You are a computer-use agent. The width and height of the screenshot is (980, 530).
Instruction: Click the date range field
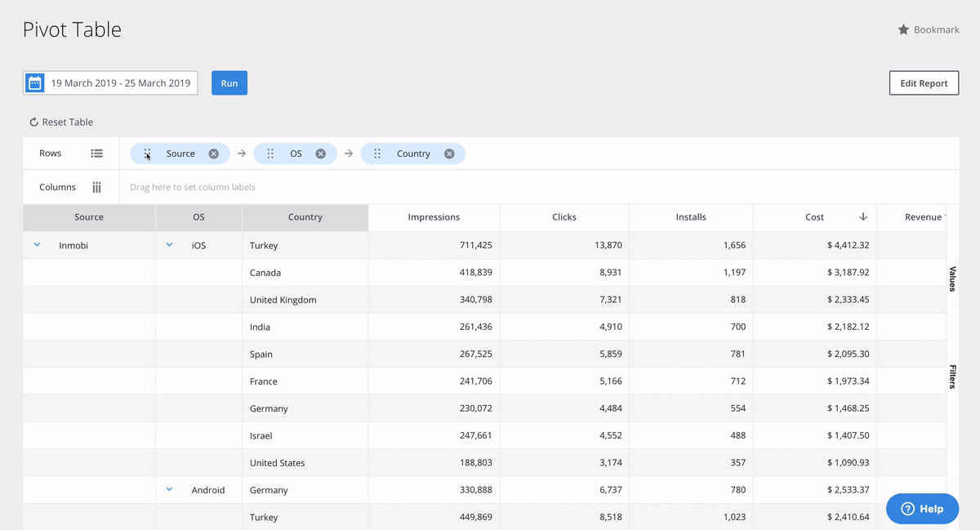click(x=110, y=83)
